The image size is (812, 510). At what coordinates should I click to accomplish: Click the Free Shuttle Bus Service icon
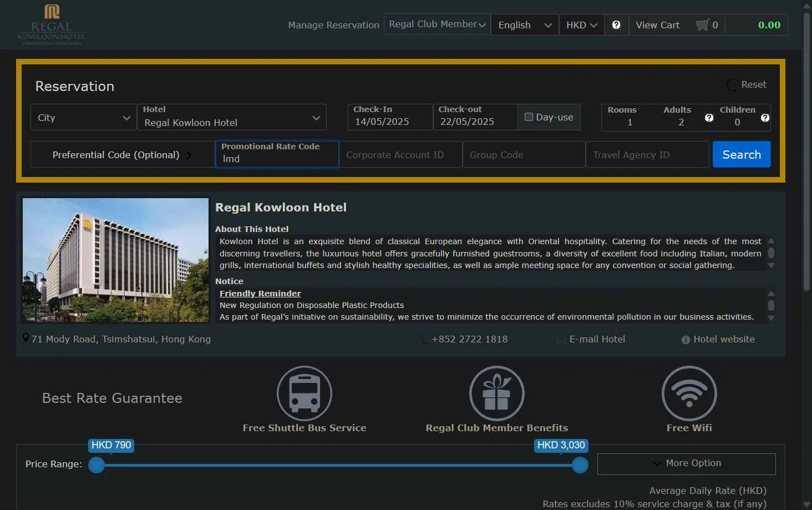point(304,393)
